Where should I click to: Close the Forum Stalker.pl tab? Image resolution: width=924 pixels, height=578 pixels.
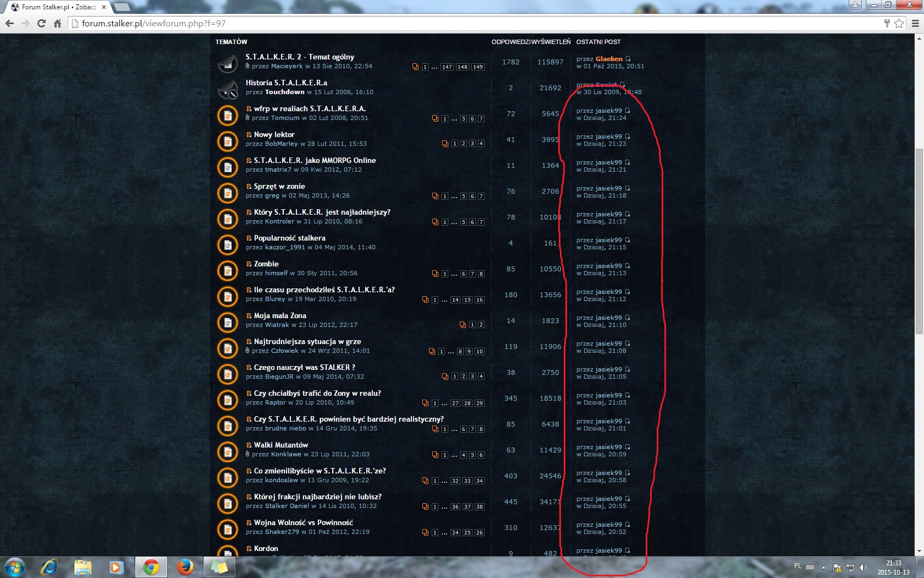point(103,7)
